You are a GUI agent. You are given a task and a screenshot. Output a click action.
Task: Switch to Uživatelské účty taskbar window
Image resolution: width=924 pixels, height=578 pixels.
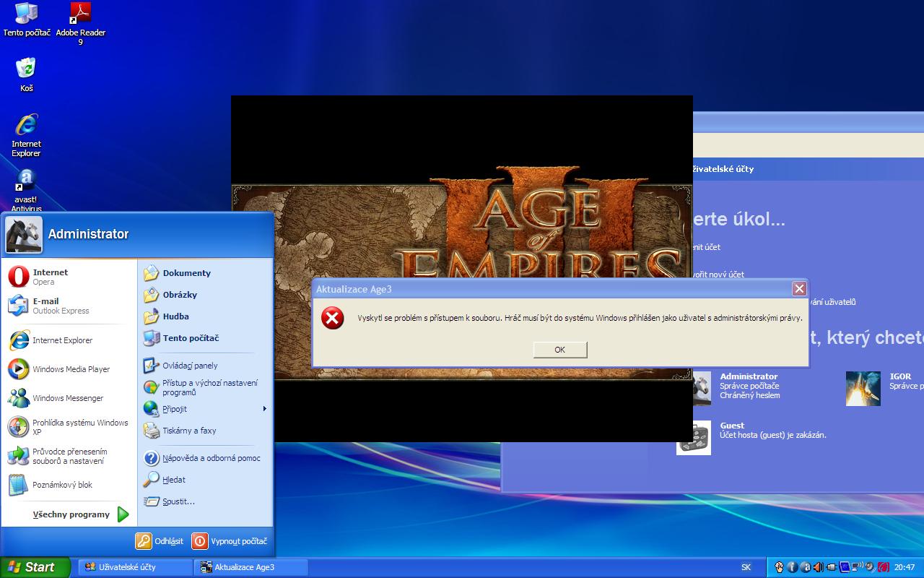click(x=134, y=567)
